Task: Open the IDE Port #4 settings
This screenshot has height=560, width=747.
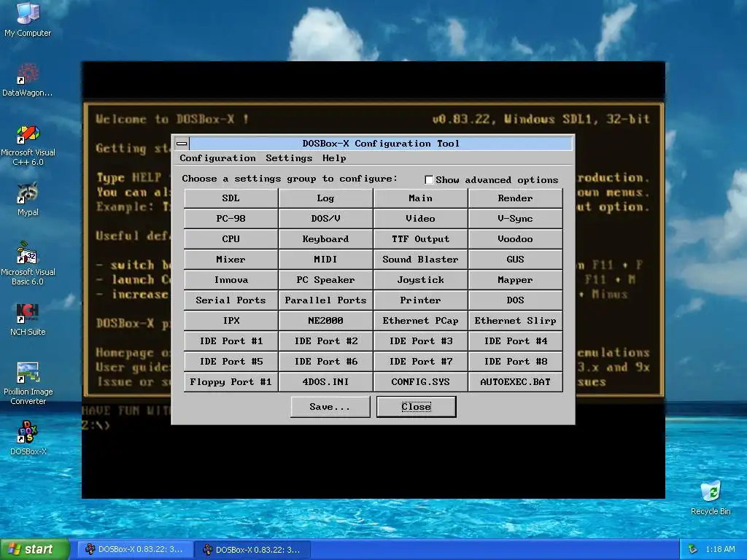Action: click(515, 341)
